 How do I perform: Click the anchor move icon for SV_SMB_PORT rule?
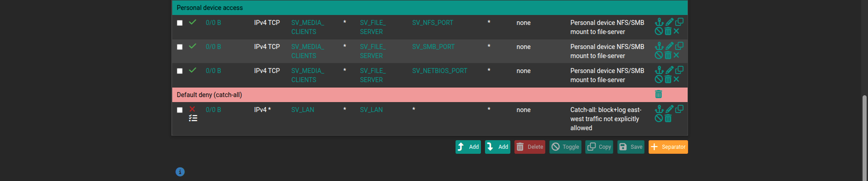pos(659,46)
